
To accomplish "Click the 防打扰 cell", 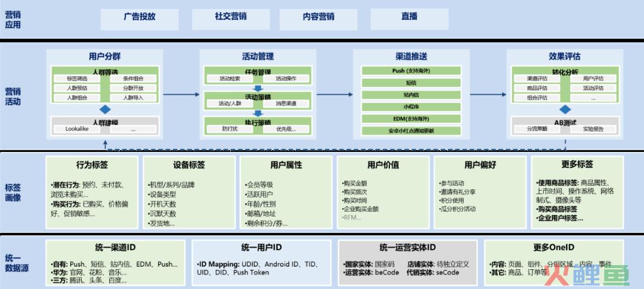I will point(230,129).
